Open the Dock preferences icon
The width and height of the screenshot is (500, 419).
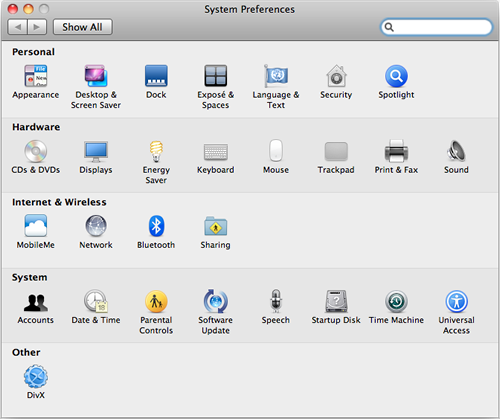pos(156,76)
